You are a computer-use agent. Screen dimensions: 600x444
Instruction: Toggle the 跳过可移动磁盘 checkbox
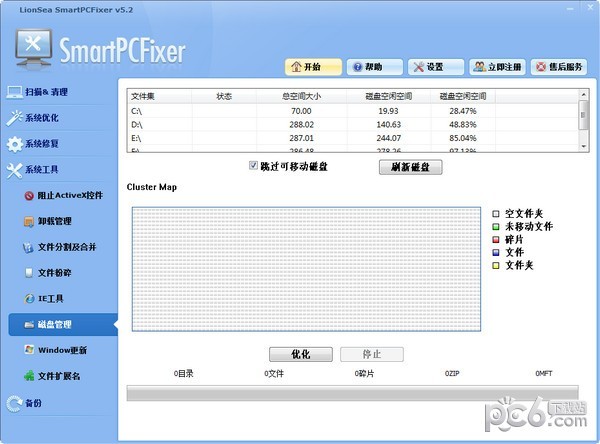pos(253,165)
